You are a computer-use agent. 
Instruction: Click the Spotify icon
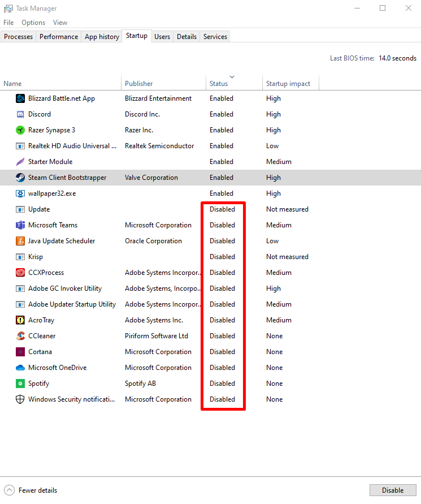(x=20, y=384)
